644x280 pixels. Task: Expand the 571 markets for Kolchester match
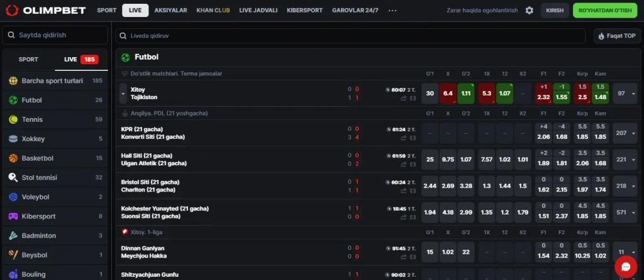pyautogui.click(x=627, y=212)
